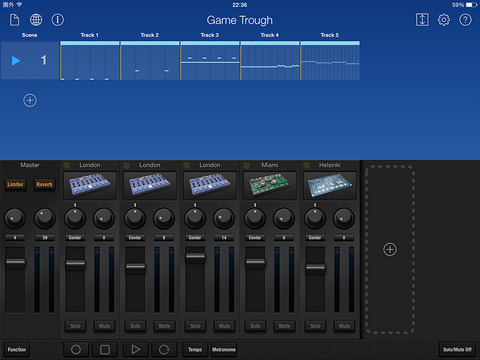Toggle the Master Reverb
The height and width of the screenshot is (360, 480).
44,184
